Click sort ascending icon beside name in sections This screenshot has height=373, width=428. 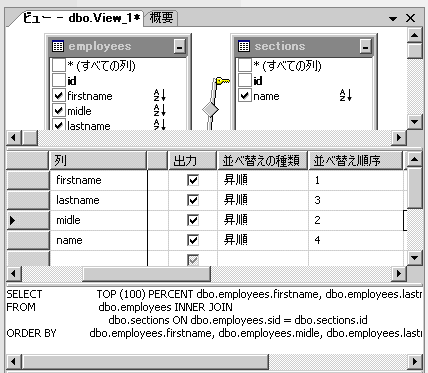346,95
